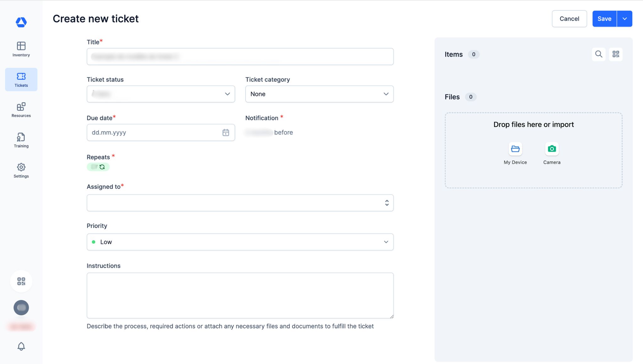Click the notifications bell icon
The width and height of the screenshot is (643, 364).
coord(21,346)
